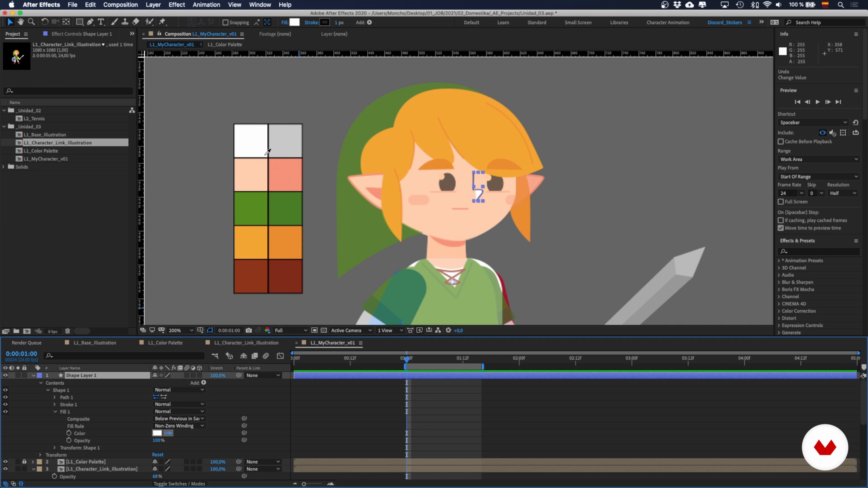The height and width of the screenshot is (488, 868).
Task: Click the viewer snapshot camera icon
Action: coord(249,330)
